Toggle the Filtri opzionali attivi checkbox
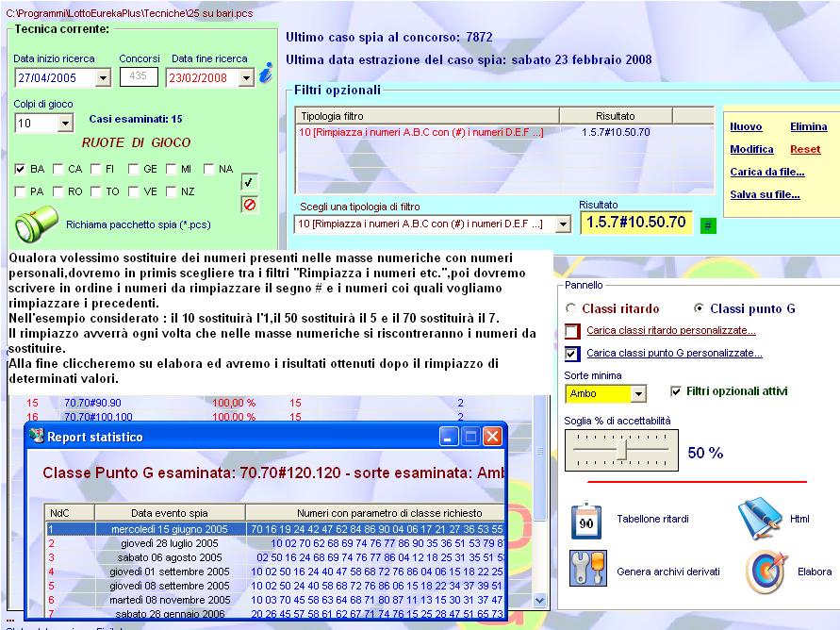 tap(676, 391)
